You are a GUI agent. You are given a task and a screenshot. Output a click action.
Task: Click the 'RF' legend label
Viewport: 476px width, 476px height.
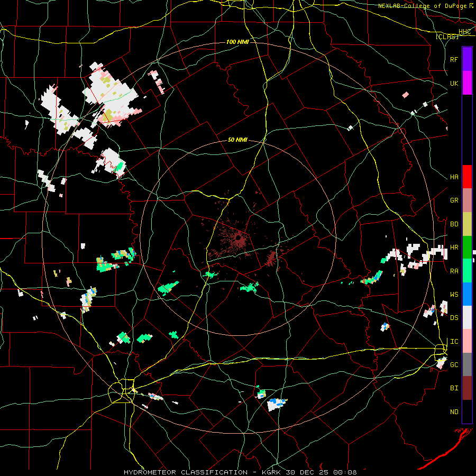click(x=454, y=59)
